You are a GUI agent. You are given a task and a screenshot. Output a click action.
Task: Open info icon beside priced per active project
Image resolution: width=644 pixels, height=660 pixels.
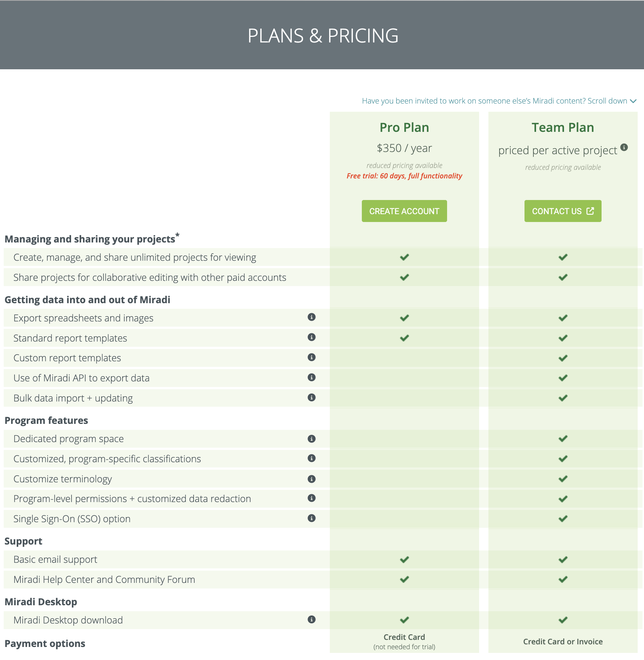click(x=624, y=147)
